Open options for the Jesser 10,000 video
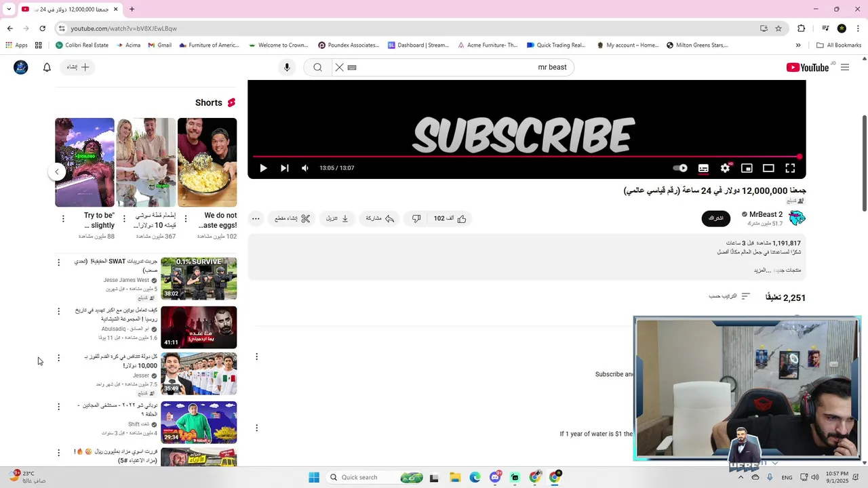 pyautogui.click(x=58, y=358)
